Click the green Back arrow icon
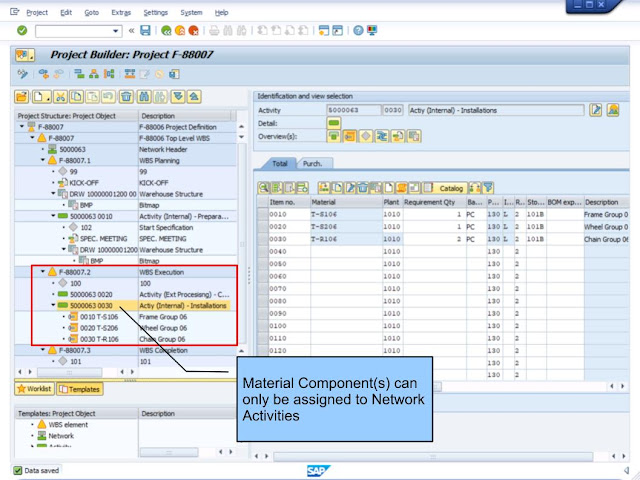Image resolution: width=640 pixels, height=480 pixels. (166, 31)
